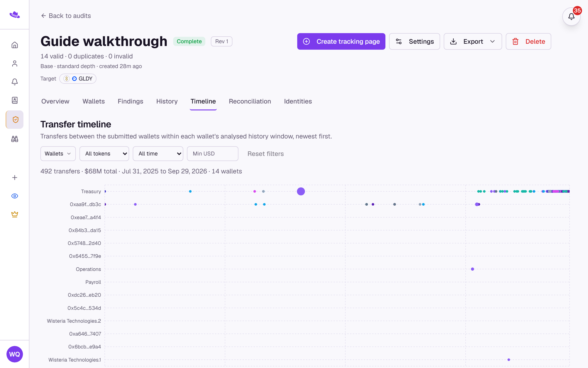This screenshot has width=588, height=368.
Task: Click the plus circle icon on Create tracking page
Action: (x=306, y=41)
